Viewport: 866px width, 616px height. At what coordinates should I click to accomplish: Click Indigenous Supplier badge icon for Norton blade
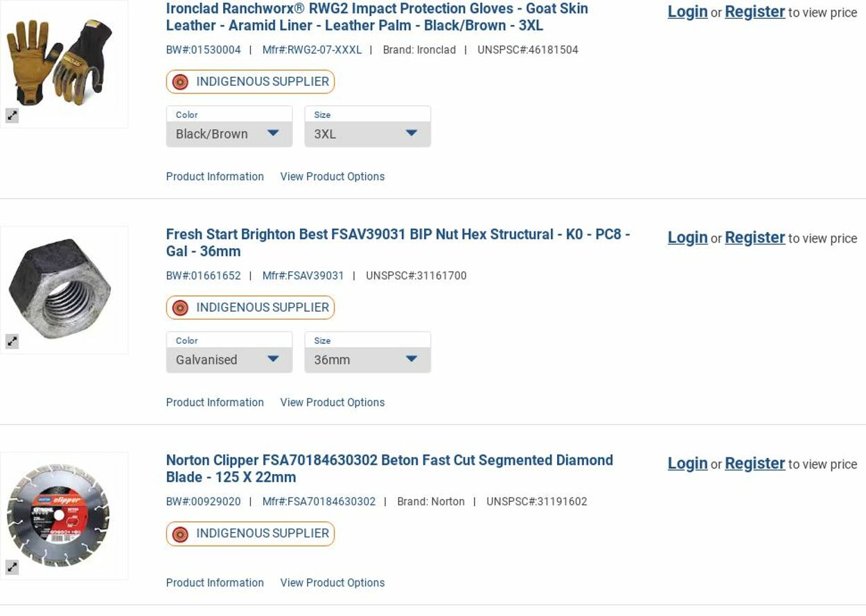coord(180,534)
